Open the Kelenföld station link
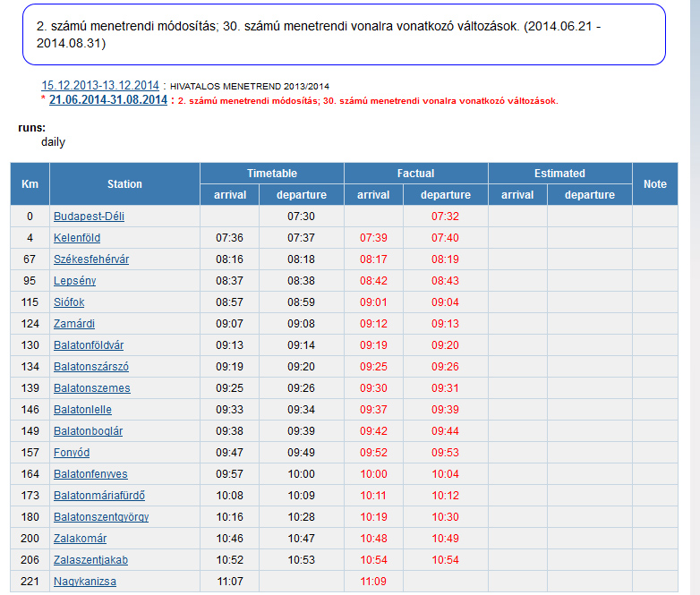This screenshot has height=595, width=700. (77, 238)
